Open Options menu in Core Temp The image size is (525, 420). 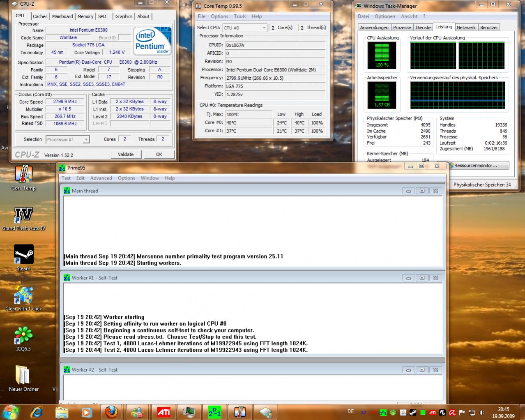(x=219, y=16)
